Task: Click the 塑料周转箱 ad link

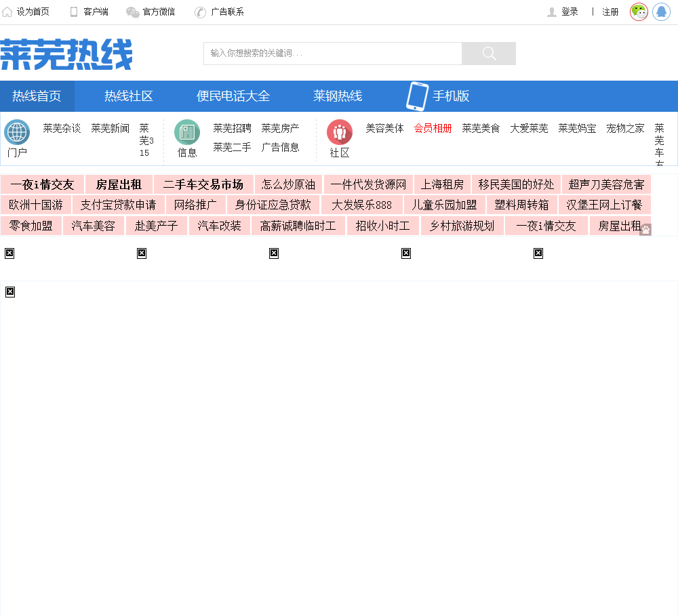Action: [x=522, y=205]
